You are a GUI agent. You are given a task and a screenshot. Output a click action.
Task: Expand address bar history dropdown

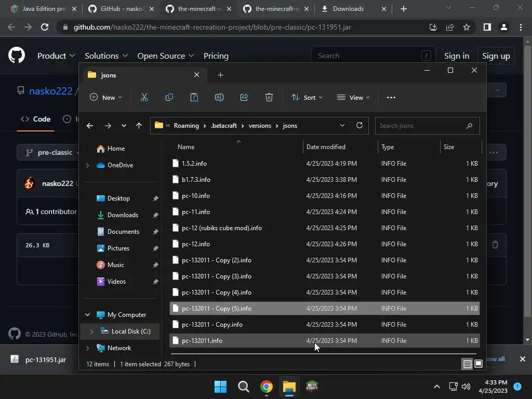(342, 126)
